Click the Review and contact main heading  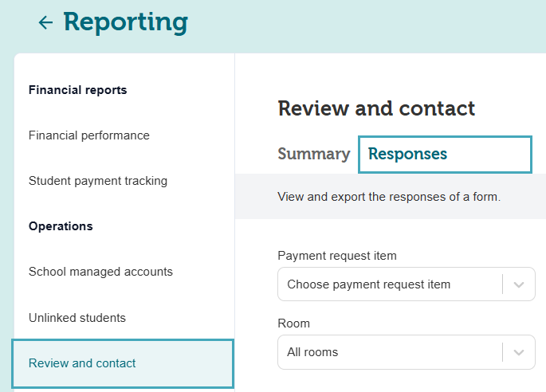[375, 108]
